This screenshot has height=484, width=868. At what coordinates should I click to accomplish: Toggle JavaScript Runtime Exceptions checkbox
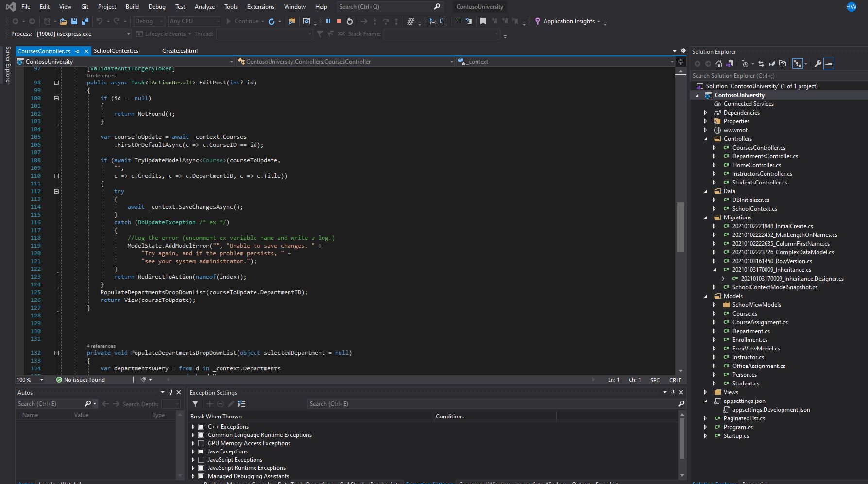click(201, 468)
